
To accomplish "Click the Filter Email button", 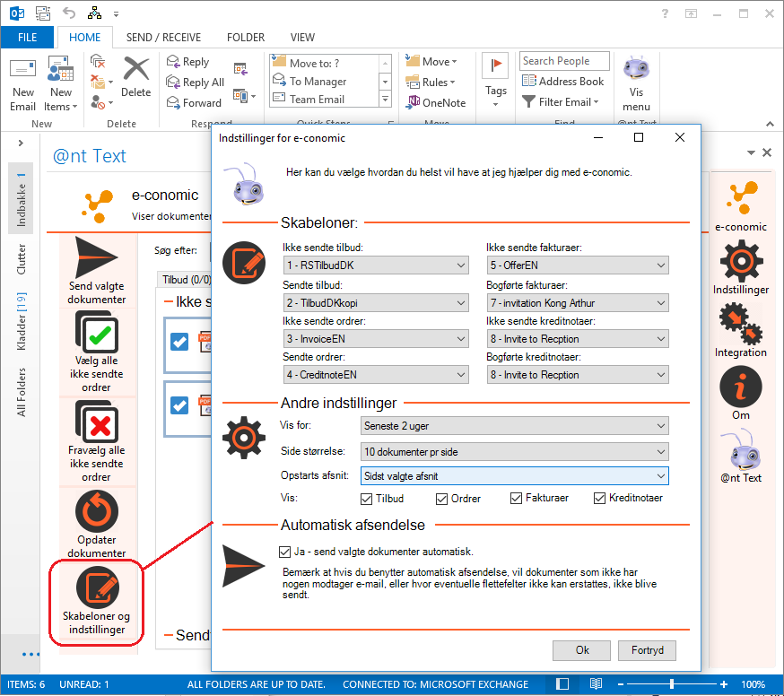I will [561, 101].
